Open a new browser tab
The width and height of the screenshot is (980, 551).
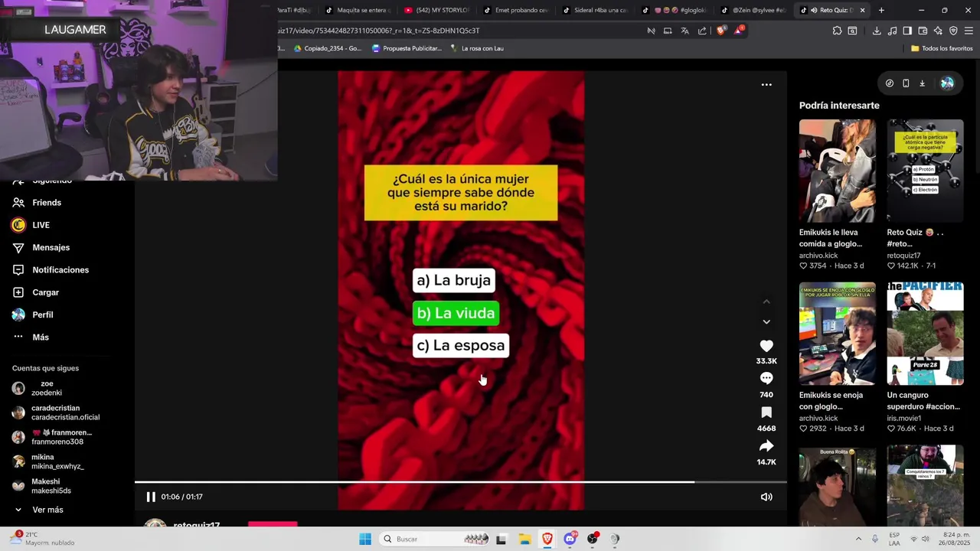tap(881, 10)
